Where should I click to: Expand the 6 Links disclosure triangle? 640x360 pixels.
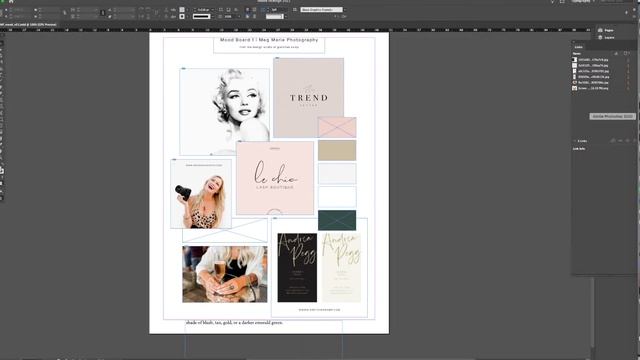575,141
